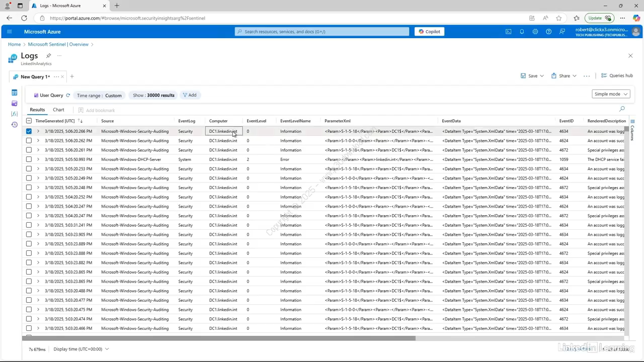Open the Feedback icon in Azure header
644x362 pixels.
tap(562, 31)
